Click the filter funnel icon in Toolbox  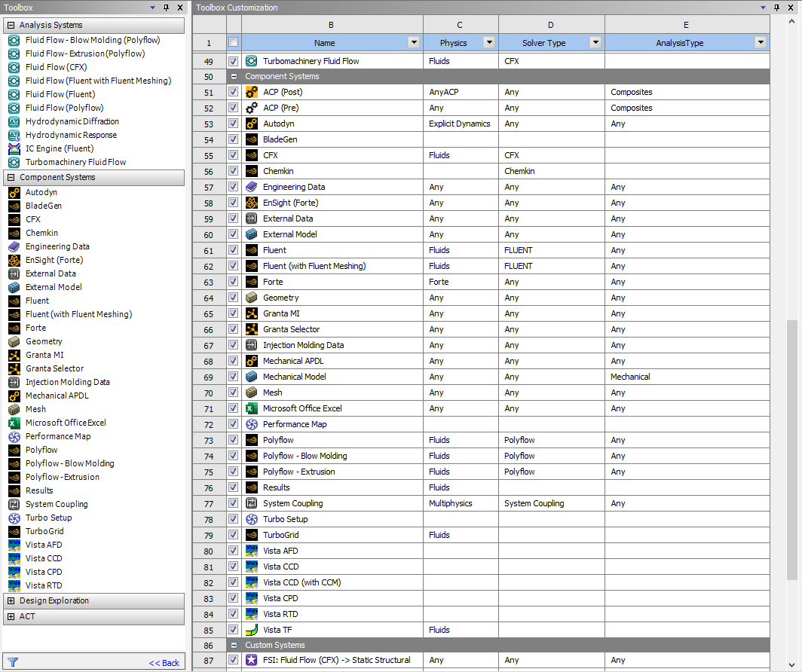(13, 663)
